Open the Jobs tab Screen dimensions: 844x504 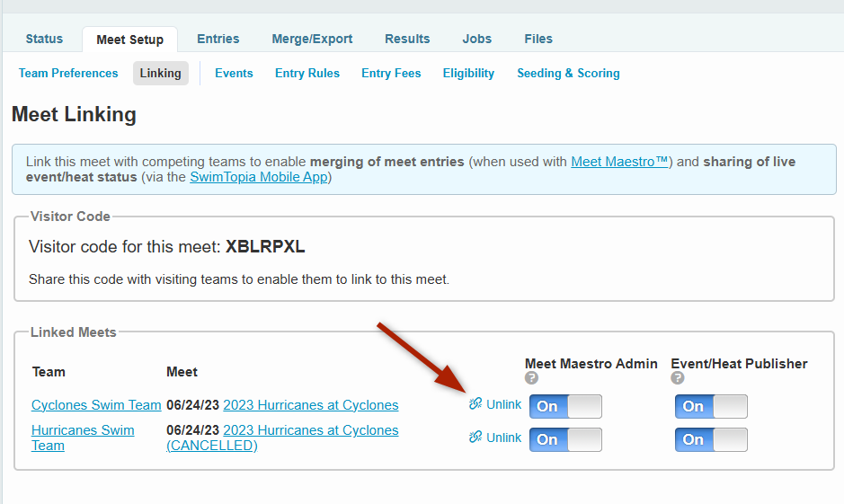tap(477, 39)
